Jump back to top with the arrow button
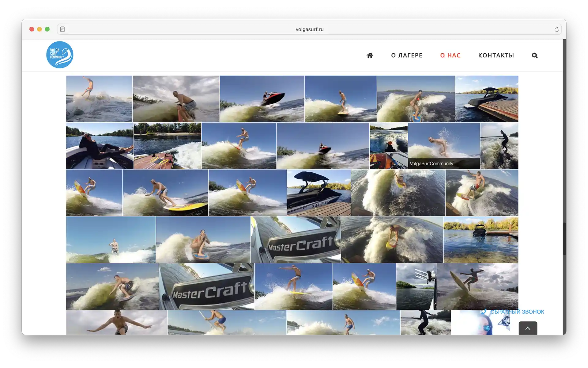This screenshot has width=588, height=368. pyautogui.click(x=528, y=328)
